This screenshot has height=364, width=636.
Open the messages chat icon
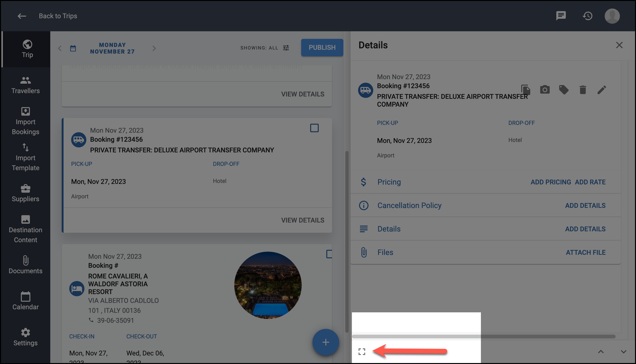click(x=561, y=16)
